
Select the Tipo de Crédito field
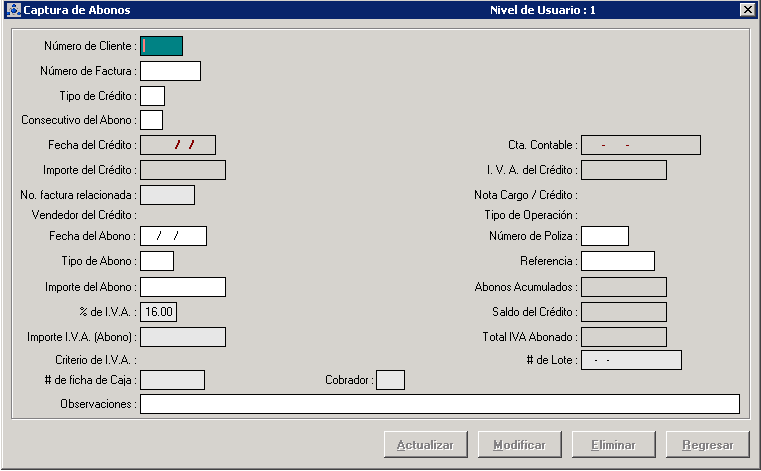click(x=152, y=96)
